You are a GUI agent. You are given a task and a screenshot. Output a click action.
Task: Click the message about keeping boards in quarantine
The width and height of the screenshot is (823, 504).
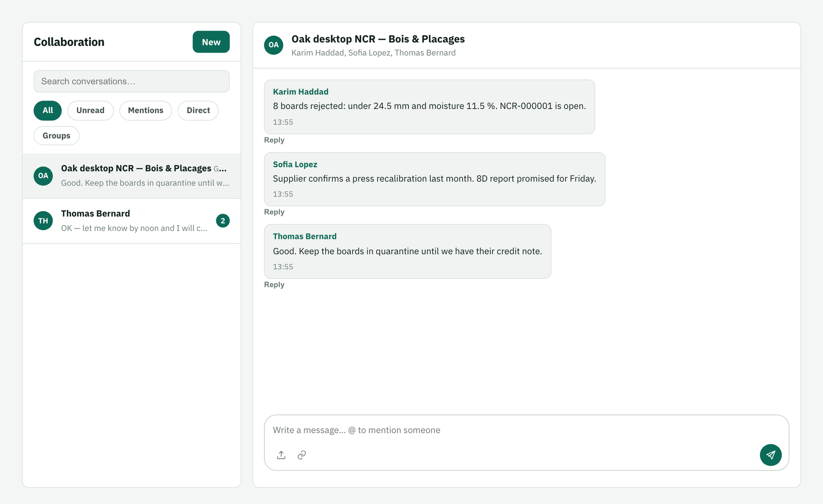coord(407,251)
